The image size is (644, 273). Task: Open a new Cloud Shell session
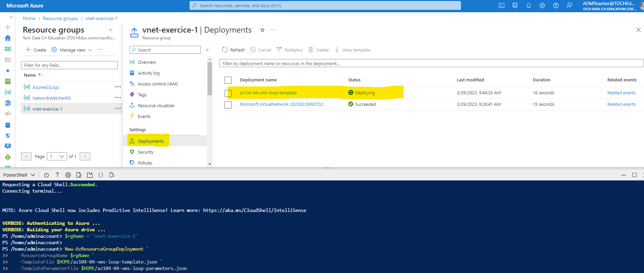pyautogui.click(x=90, y=175)
